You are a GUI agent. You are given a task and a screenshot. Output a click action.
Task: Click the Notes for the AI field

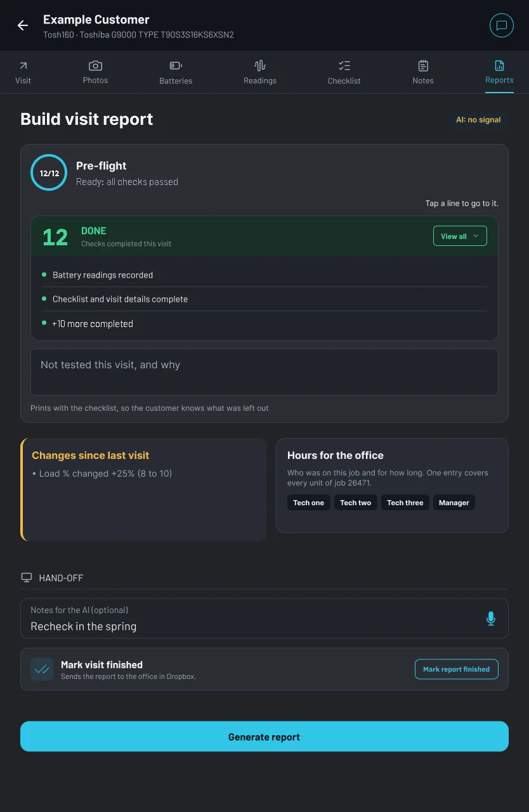coord(264,619)
